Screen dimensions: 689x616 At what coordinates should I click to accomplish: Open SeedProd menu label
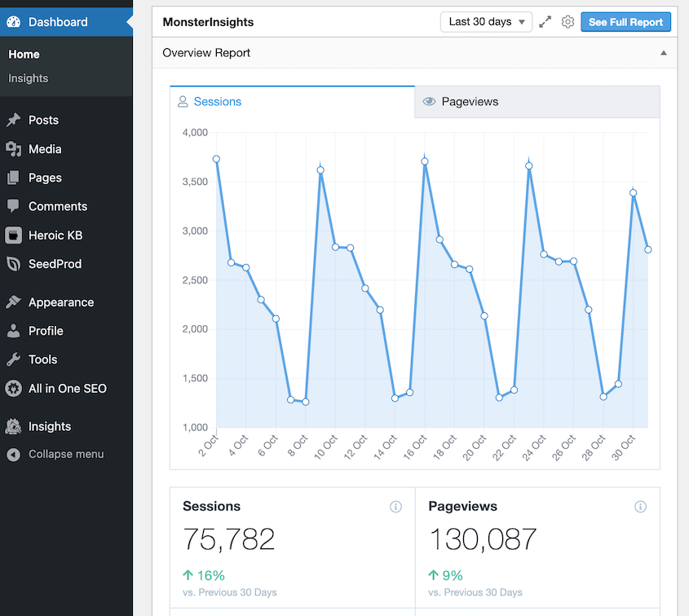55,264
